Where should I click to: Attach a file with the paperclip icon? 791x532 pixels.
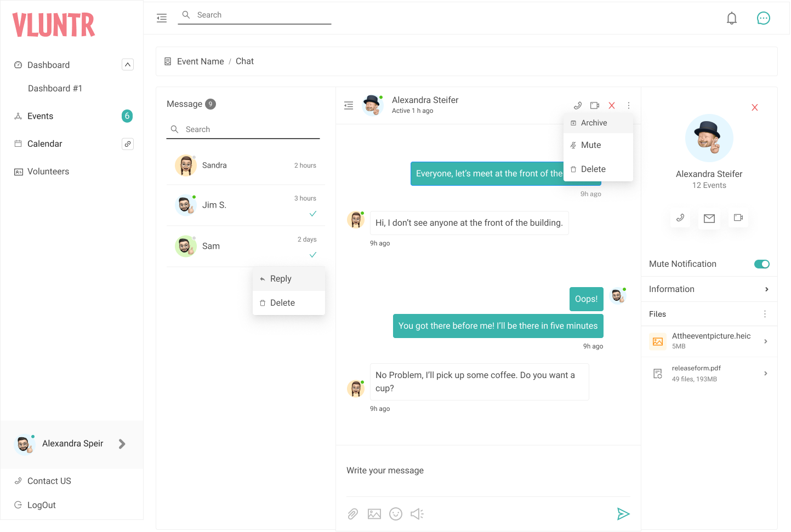point(353,514)
